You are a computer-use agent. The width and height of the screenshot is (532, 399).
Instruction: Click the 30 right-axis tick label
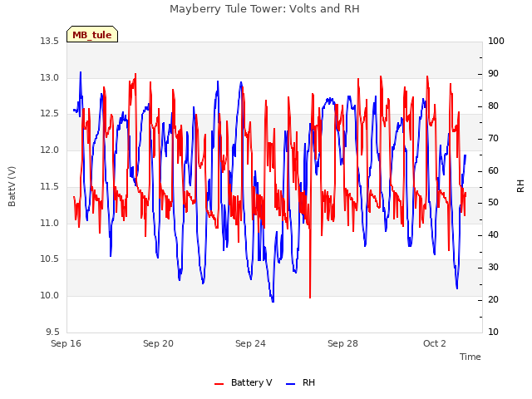(x=493, y=268)
